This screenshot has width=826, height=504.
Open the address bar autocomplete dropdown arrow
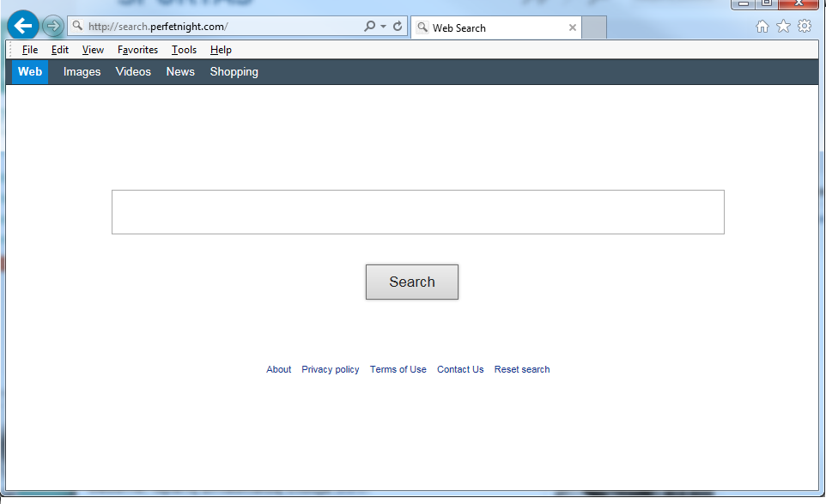pyautogui.click(x=384, y=27)
